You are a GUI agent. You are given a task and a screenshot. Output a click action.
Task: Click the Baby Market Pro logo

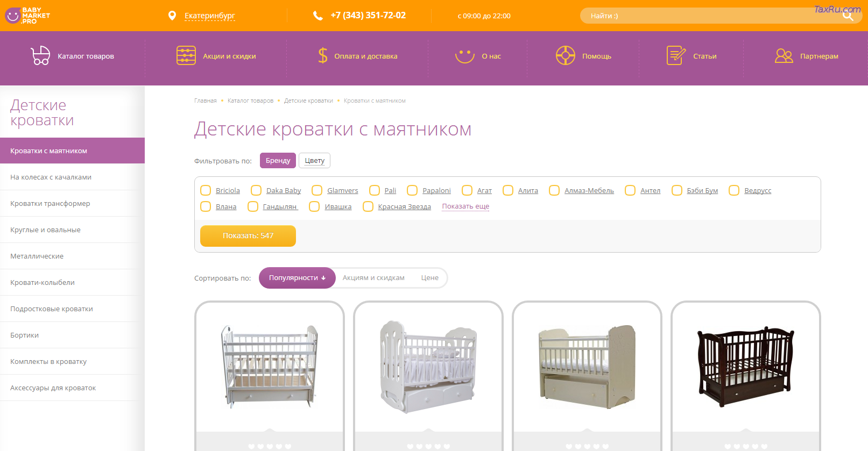(x=27, y=16)
